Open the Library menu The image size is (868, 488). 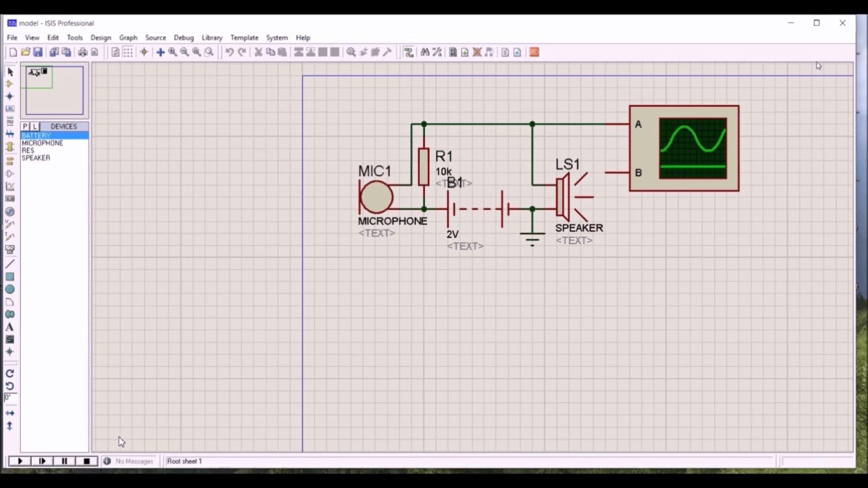tap(212, 37)
